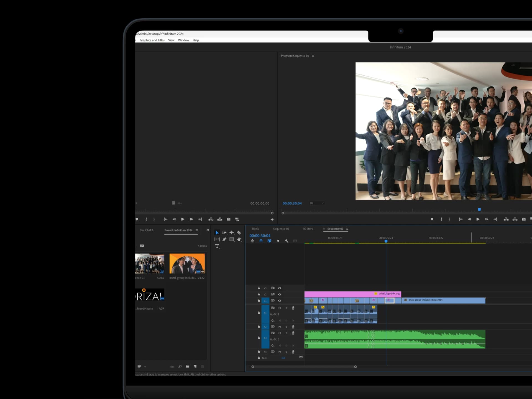Screen dimensions: 532x399
Task: Solo the A1 audio track
Action: point(286,308)
